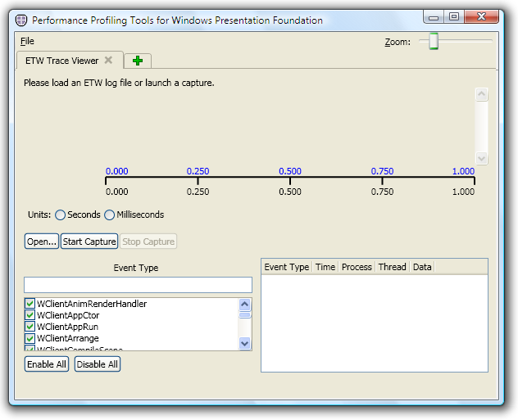This screenshot has width=518, height=420.
Task: Click the event list scroll up arrow
Action: pyautogui.click(x=244, y=305)
